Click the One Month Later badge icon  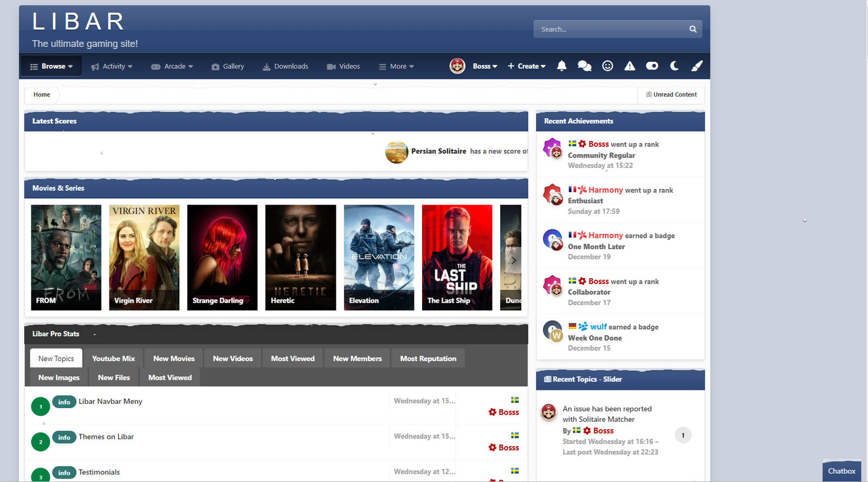pos(552,239)
